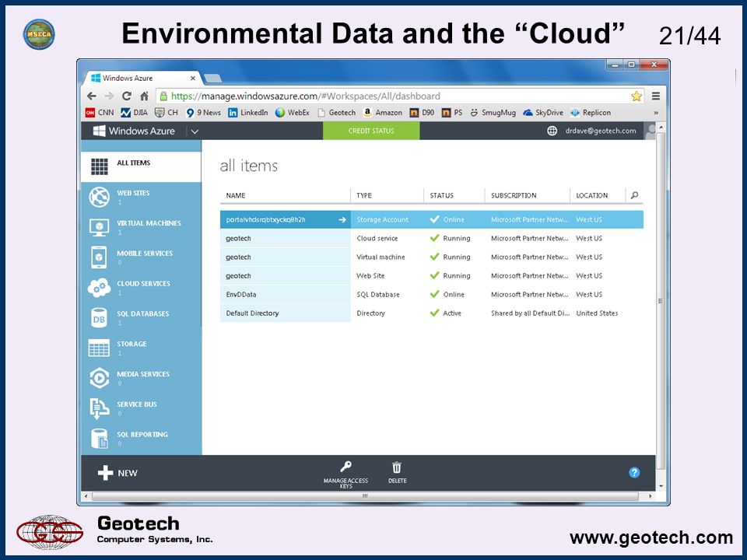Click the browser forward arrow
Image resolution: width=747 pixels, height=560 pixels.
(x=109, y=96)
